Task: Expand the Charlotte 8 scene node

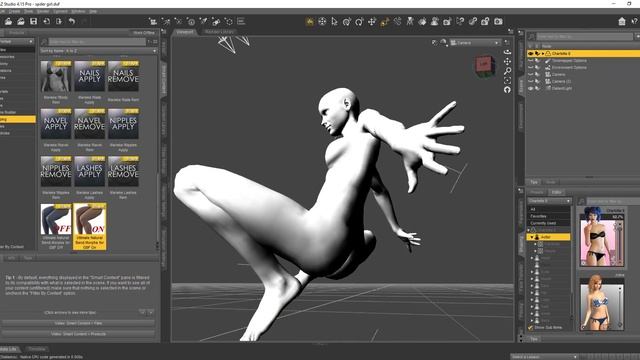Action: [543, 53]
